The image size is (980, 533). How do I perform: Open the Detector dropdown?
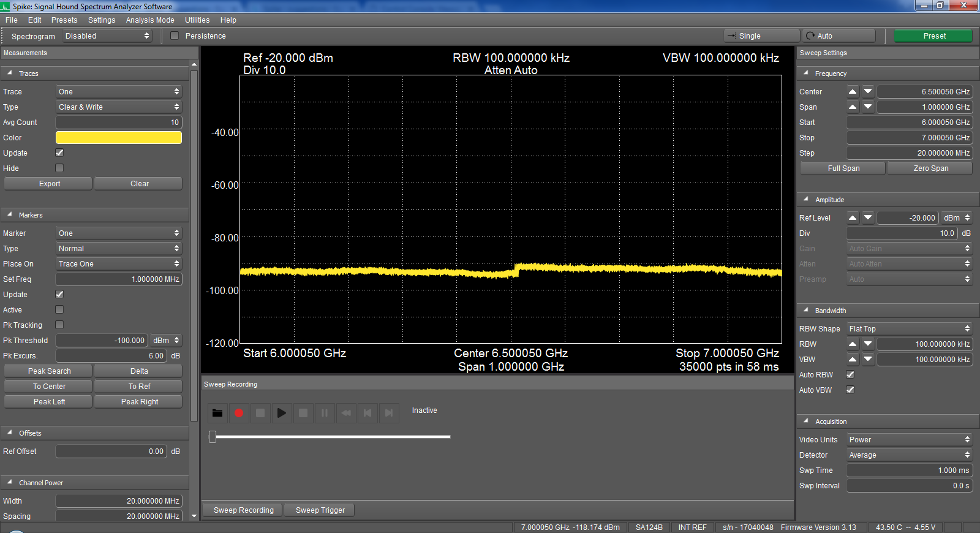coord(910,455)
